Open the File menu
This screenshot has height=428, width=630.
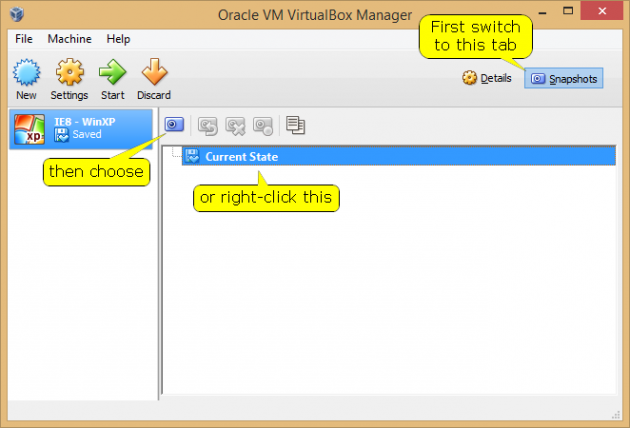pyautogui.click(x=24, y=39)
